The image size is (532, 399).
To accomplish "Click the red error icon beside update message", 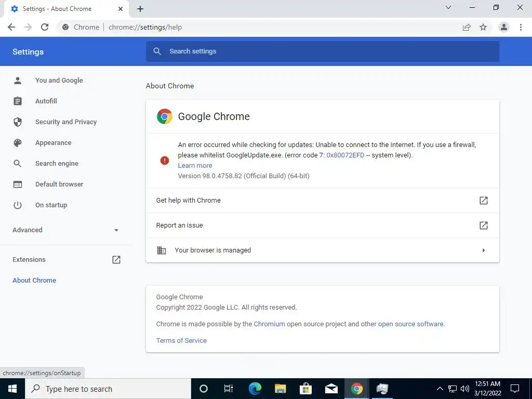I will point(165,160).
